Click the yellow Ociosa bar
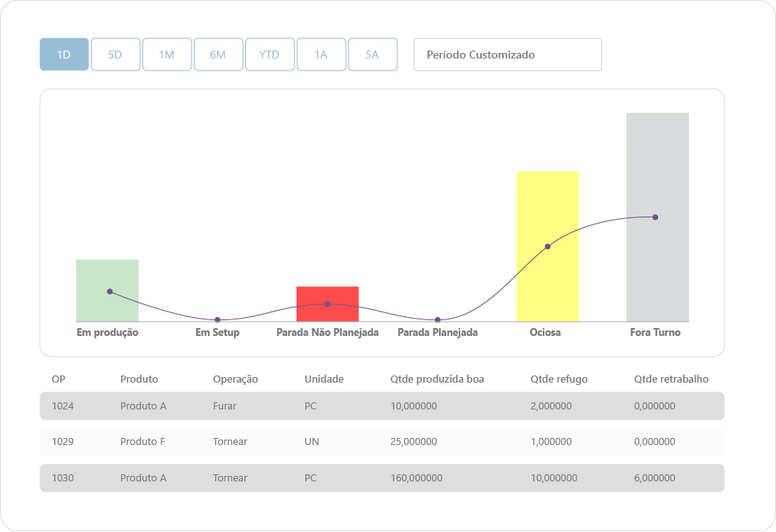Screen dimensions: 776x532 click(x=547, y=246)
